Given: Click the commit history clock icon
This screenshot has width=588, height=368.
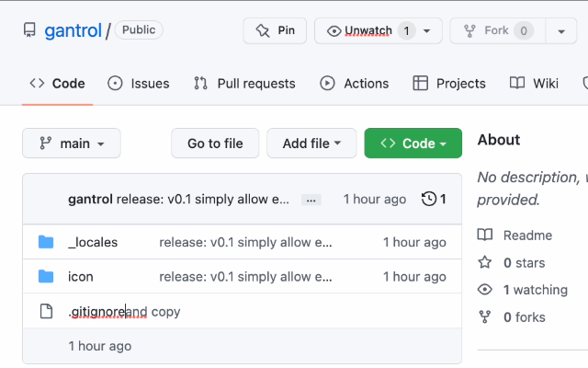Looking at the screenshot, I should (428, 199).
